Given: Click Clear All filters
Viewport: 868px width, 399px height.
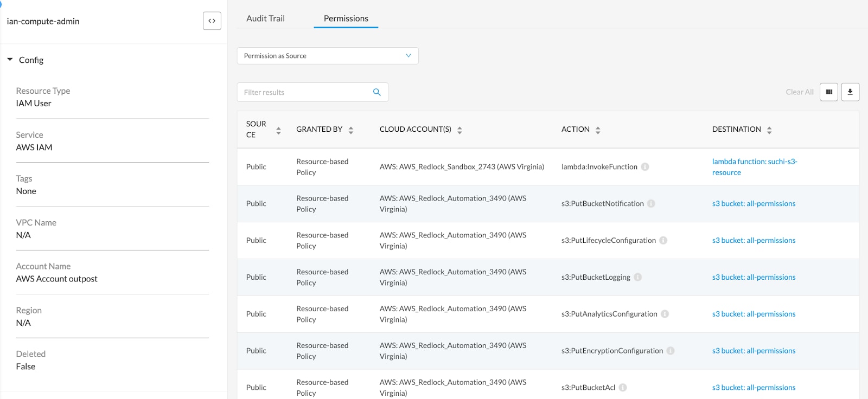Looking at the screenshot, I should coord(800,92).
